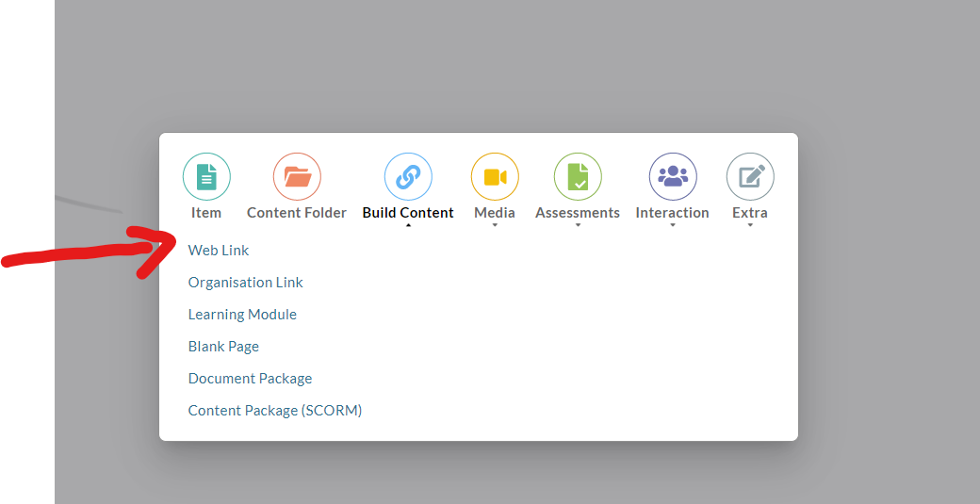Choose Organisation Link from the list
Screen dimensions: 980x504
tap(246, 283)
